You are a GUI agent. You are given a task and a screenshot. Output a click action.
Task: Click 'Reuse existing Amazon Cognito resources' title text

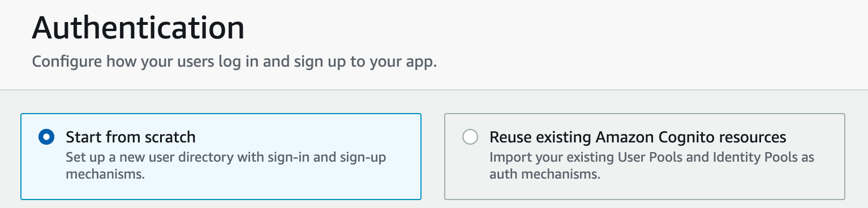pyautogui.click(x=638, y=137)
